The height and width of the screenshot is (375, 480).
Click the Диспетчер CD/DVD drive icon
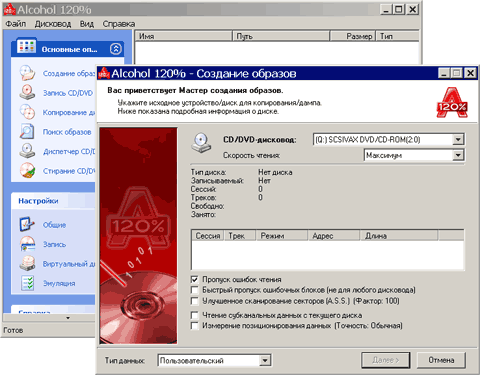[27, 151]
